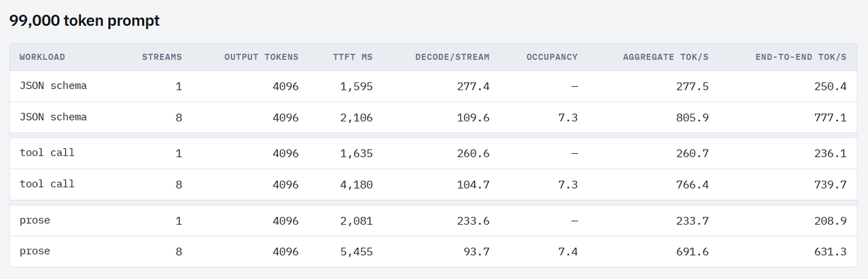The image size is (868, 279).
Task: Click the WORKLOAD column header
Action: 42,57
